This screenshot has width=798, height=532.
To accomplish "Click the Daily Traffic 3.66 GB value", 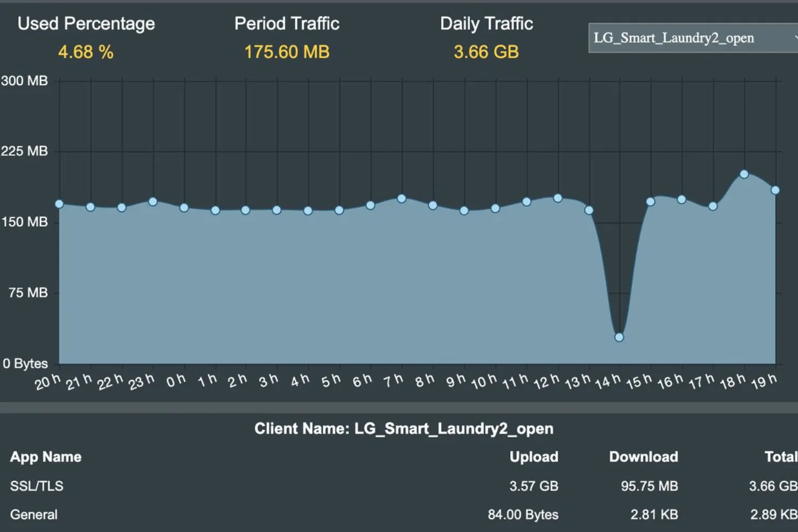I will click(486, 52).
